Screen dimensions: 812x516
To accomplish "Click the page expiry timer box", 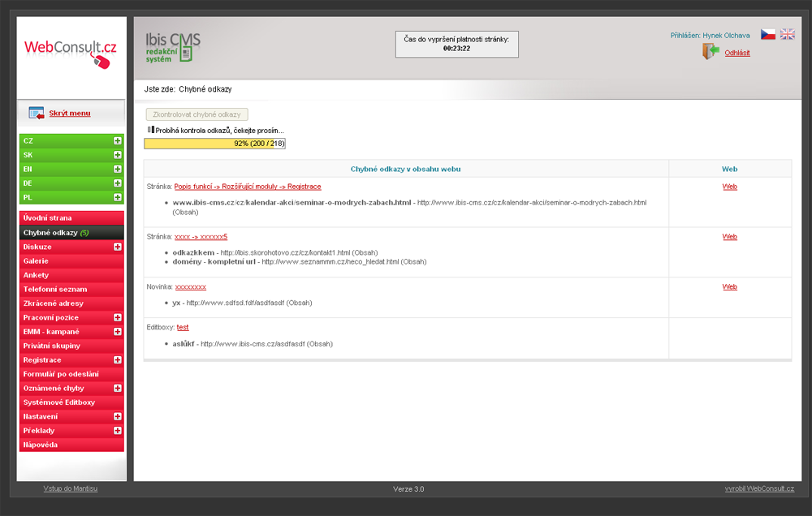I will [456, 44].
